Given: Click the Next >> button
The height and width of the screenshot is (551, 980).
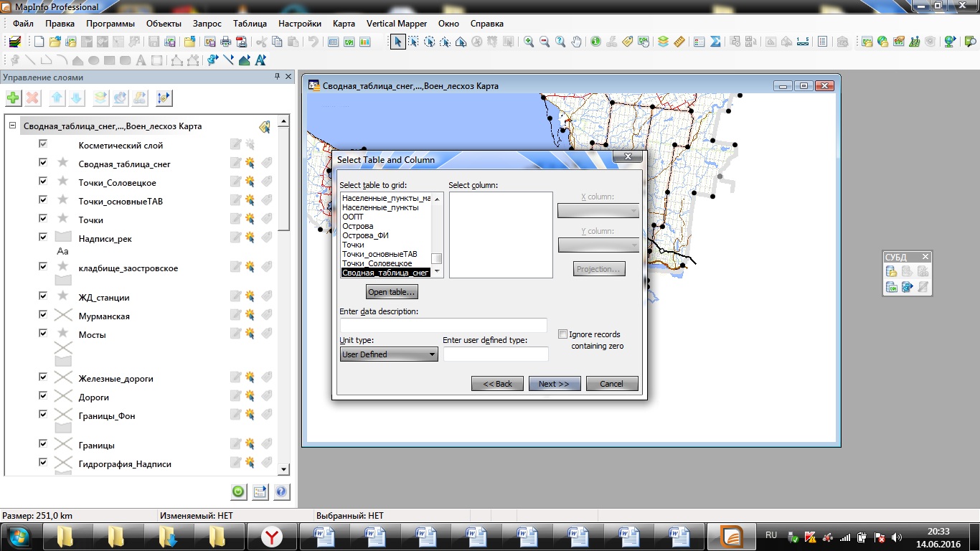Looking at the screenshot, I should click(554, 384).
